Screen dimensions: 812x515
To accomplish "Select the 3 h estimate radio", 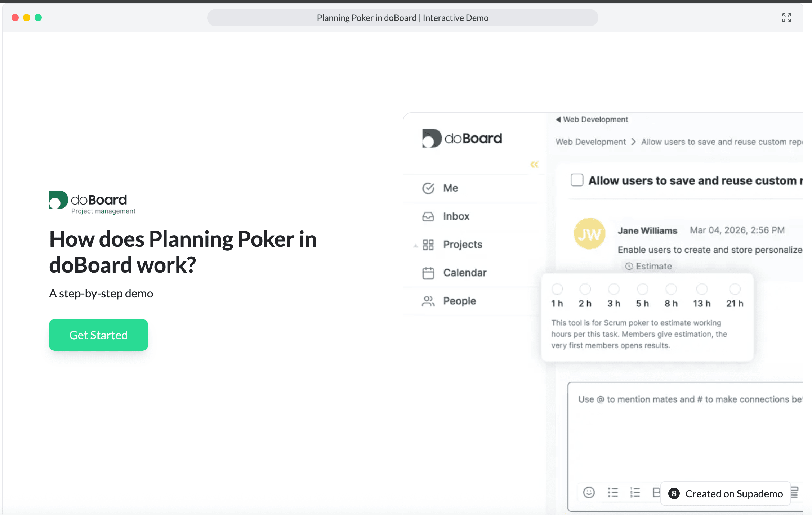I will pos(614,289).
